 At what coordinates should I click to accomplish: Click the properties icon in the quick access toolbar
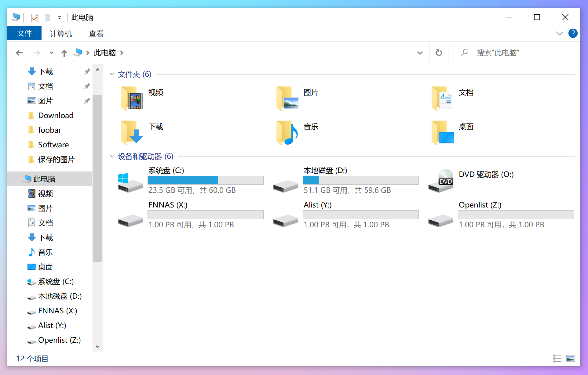pyautogui.click(x=34, y=18)
